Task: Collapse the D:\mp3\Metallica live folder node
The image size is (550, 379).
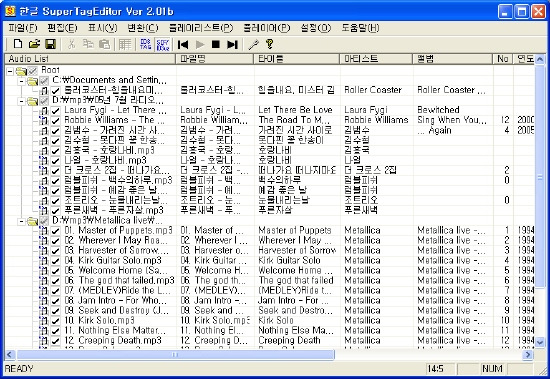Action: (21, 221)
